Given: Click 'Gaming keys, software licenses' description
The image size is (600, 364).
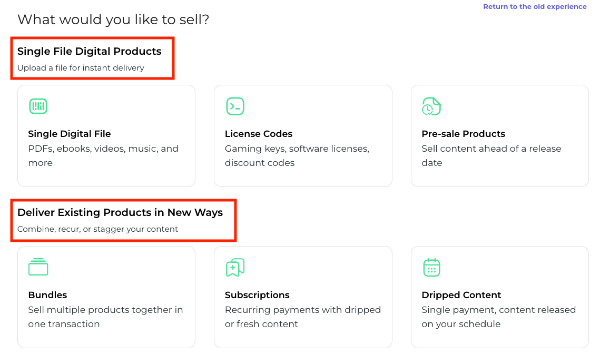Looking at the screenshot, I should pyautogui.click(x=297, y=149).
